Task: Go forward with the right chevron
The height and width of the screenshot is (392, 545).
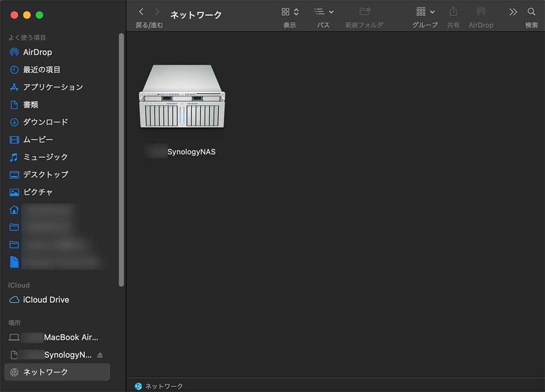Action: click(x=157, y=12)
